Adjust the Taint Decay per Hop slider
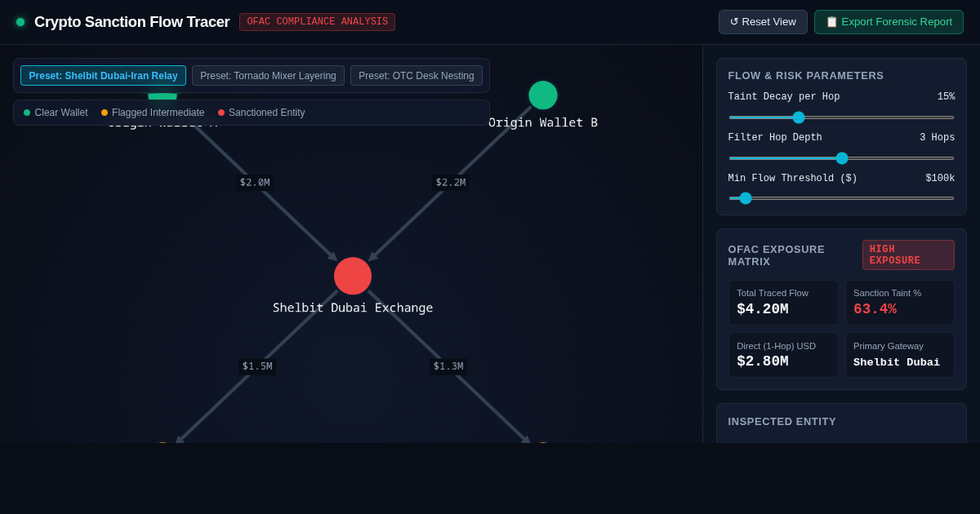The height and width of the screenshot is (514, 980). click(841, 117)
